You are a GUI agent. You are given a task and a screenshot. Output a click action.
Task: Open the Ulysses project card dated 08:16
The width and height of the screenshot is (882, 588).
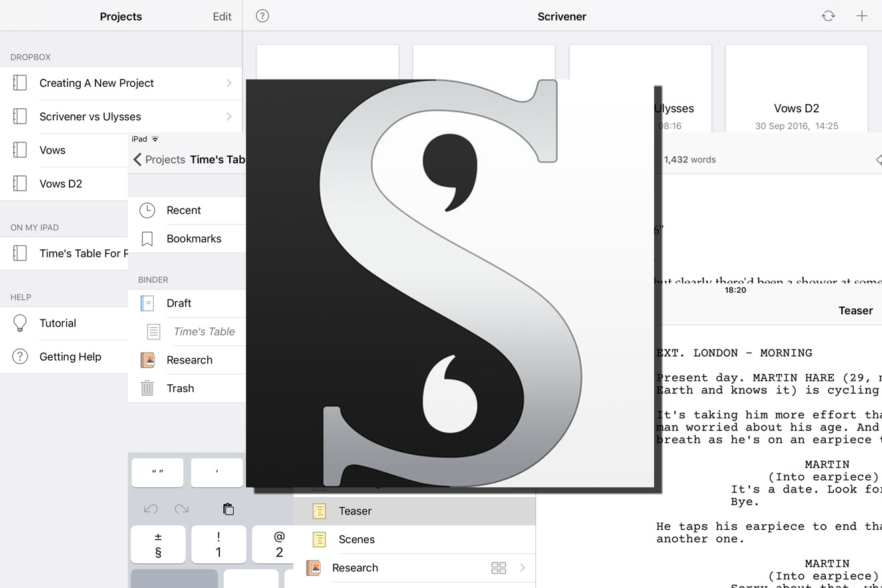click(x=683, y=90)
